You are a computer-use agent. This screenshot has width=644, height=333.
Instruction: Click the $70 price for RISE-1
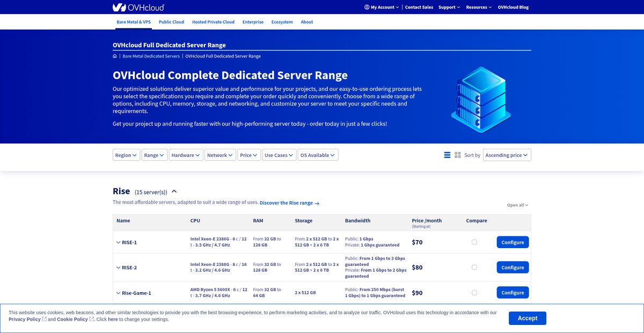point(417,242)
